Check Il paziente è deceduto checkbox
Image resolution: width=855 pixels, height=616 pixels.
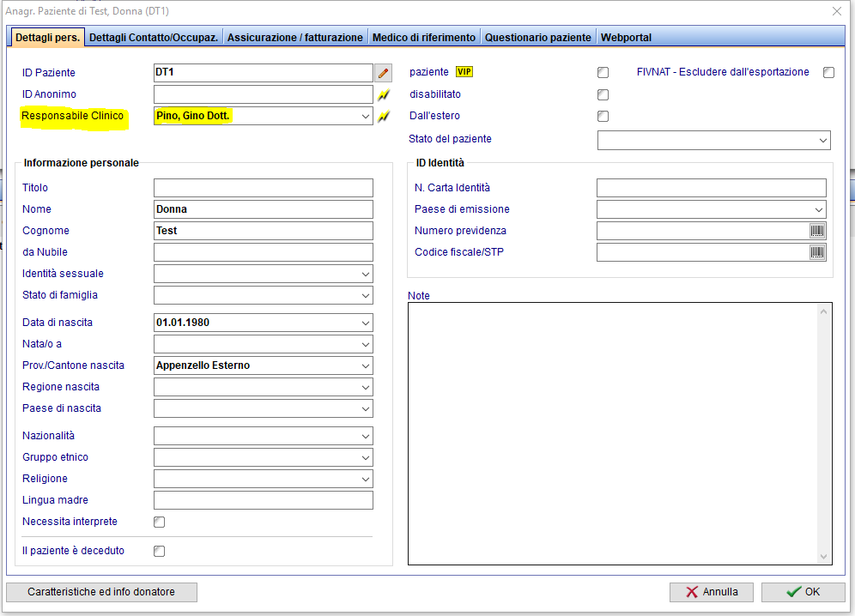[x=159, y=551]
